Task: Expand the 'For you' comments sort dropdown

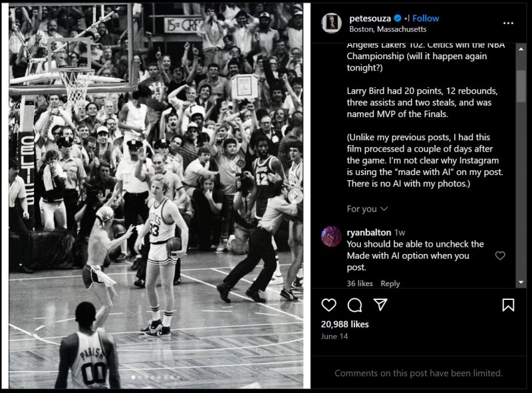Action: click(367, 209)
